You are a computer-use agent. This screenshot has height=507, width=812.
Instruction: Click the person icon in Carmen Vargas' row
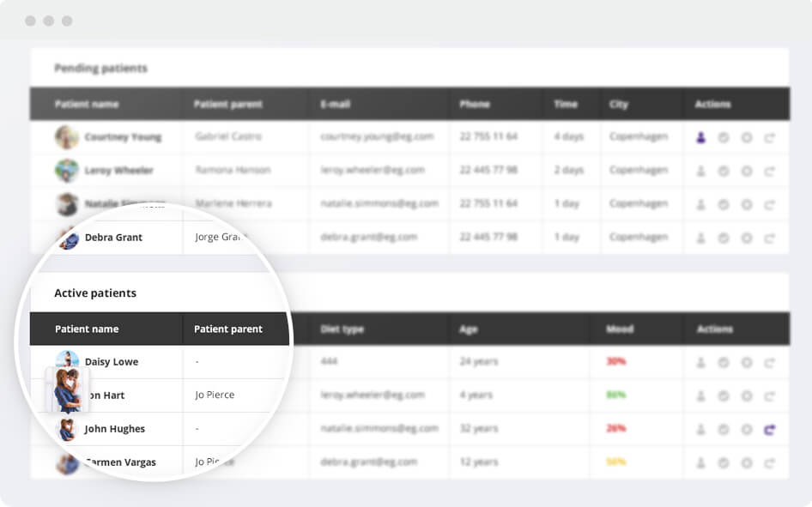[700, 462]
